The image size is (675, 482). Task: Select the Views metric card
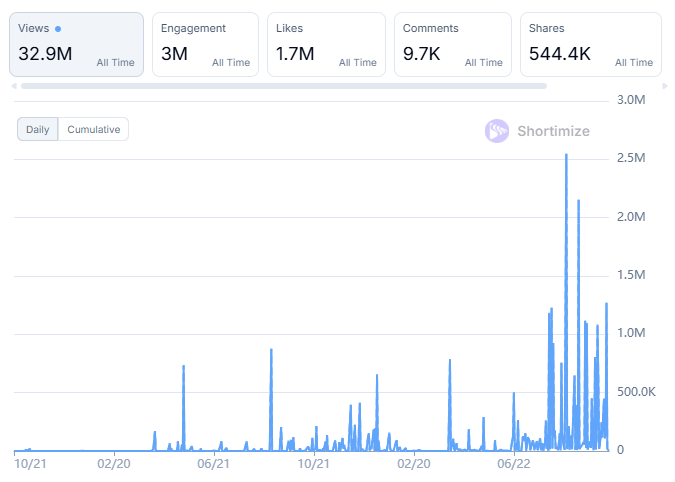76,45
